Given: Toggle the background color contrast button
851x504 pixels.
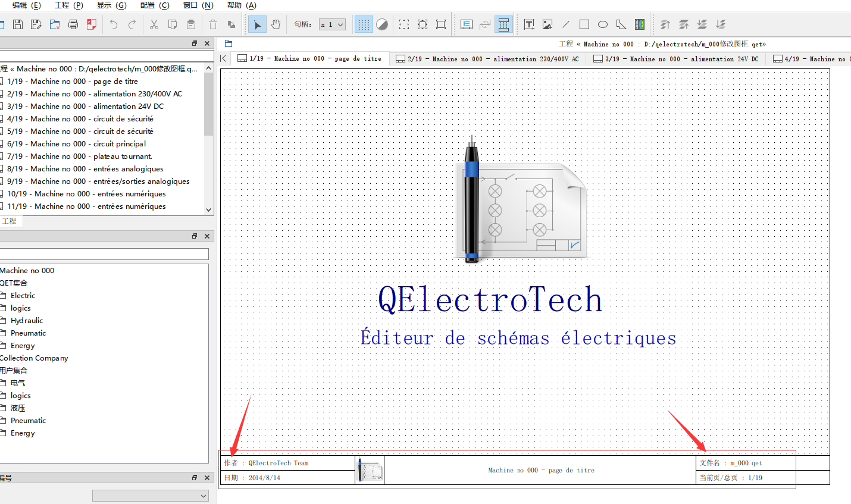Looking at the screenshot, I should point(382,24).
